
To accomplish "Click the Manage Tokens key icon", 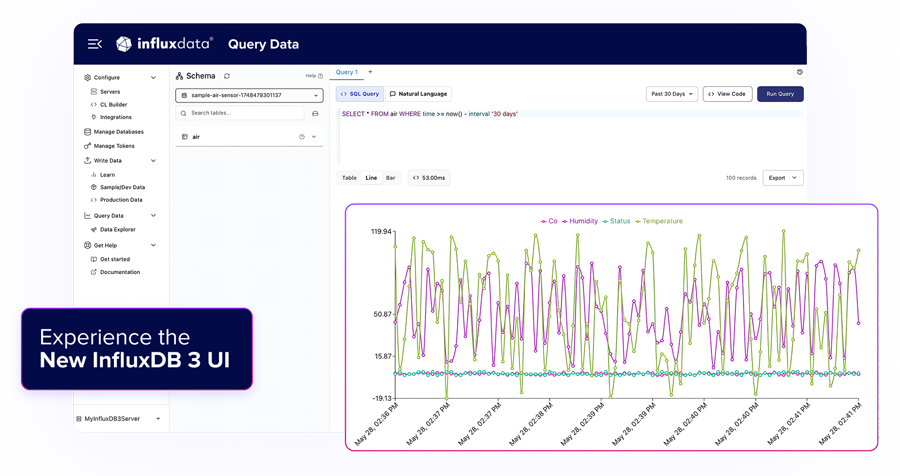I will pos(87,146).
